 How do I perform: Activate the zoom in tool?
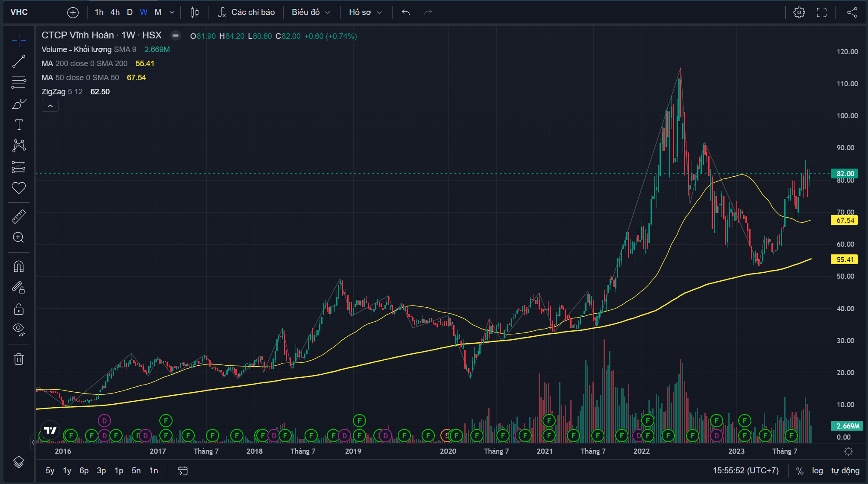(18, 237)
